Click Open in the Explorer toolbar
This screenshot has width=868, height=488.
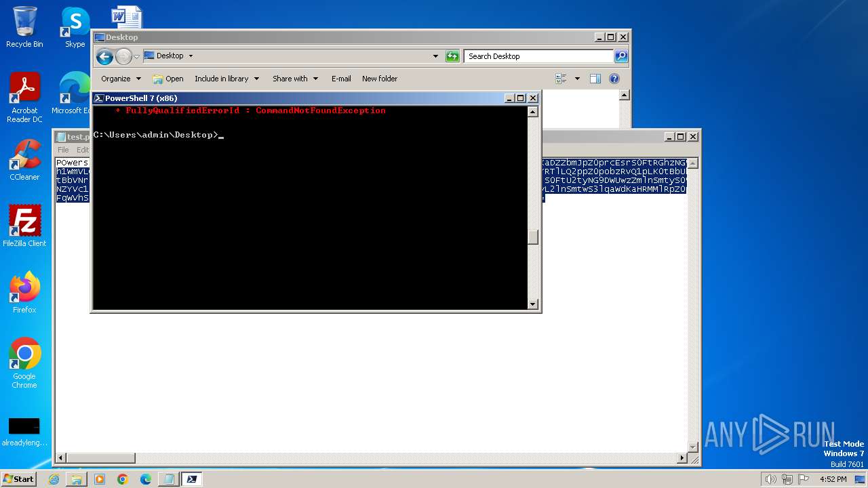click(x=168, y=79)
